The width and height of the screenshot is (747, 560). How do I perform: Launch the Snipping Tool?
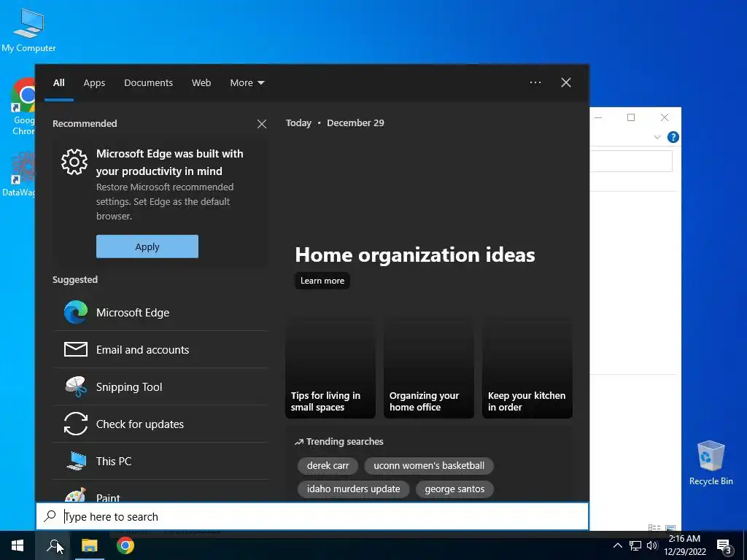coord(160,386)
